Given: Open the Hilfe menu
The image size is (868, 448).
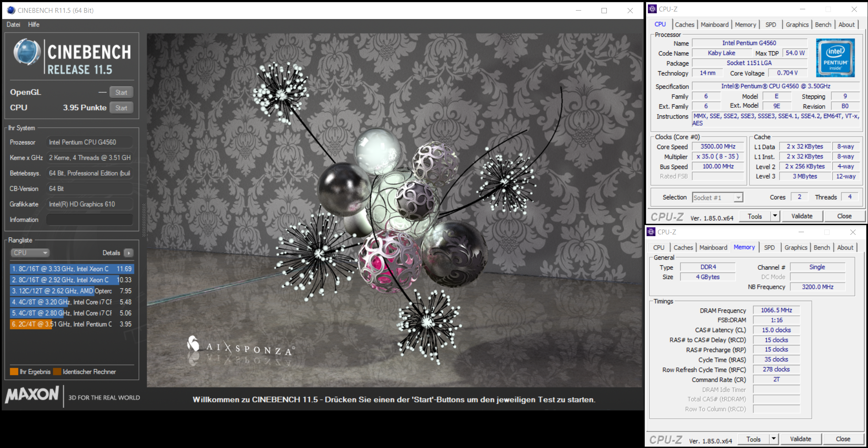Looking at the screenshot, I should [x=34, y=24].
